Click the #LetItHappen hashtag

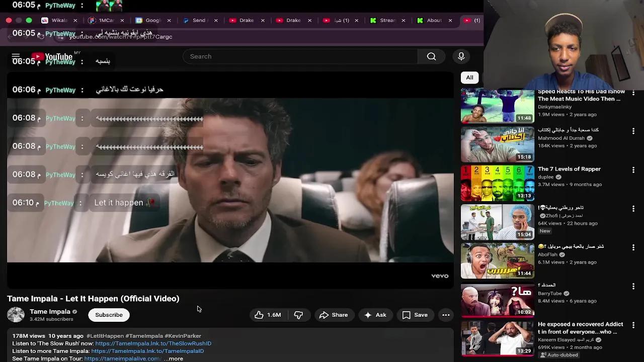105,336
